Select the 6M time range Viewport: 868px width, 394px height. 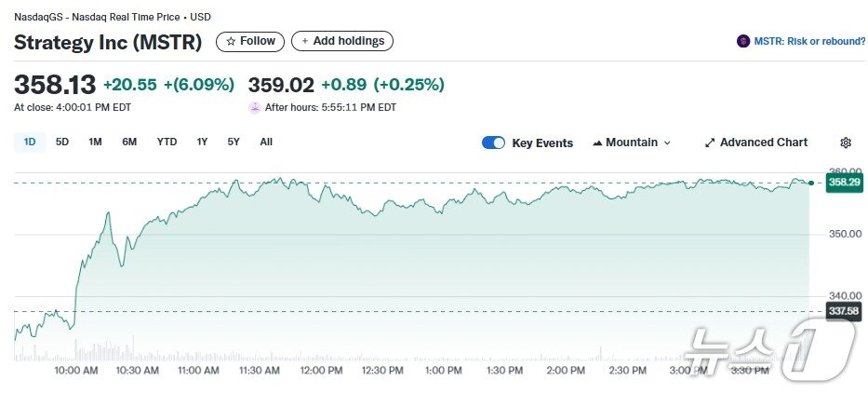coord(129,142)
